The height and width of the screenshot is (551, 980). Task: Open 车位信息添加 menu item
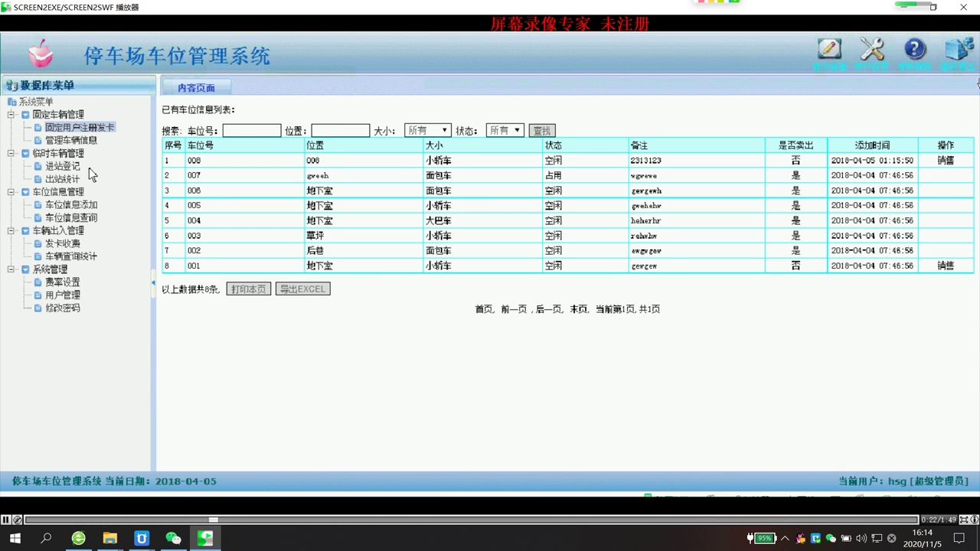pos(71,205)
